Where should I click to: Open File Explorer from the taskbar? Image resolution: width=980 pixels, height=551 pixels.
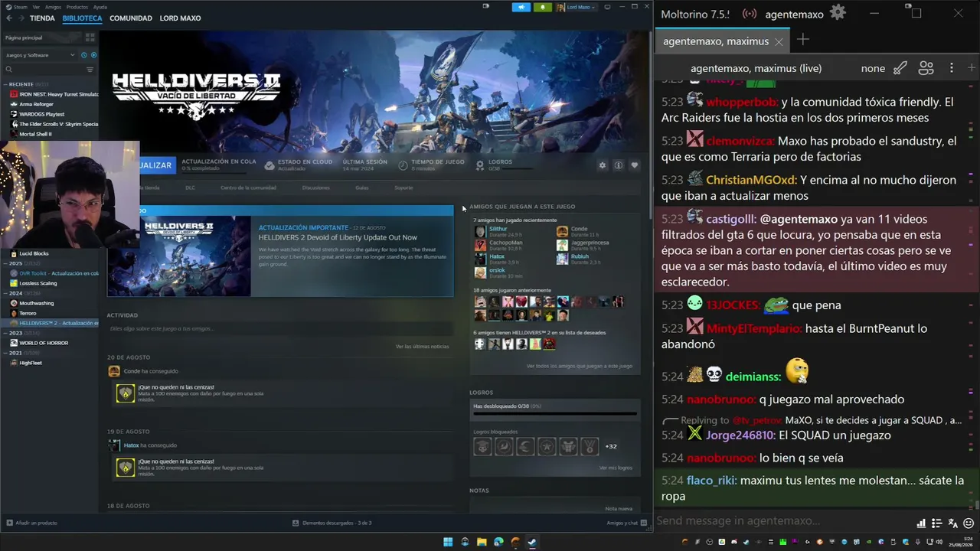click(482, 542)
